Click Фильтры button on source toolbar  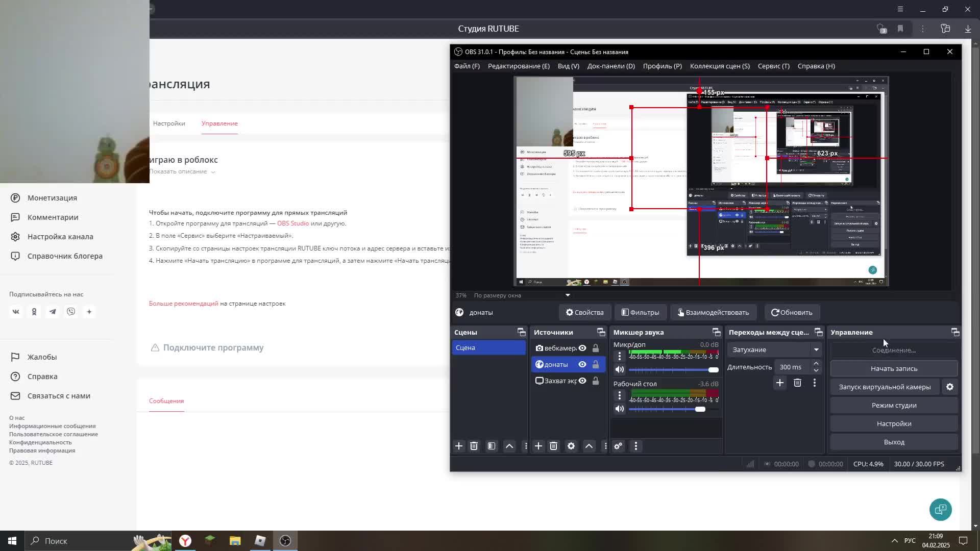click(640, 312)
